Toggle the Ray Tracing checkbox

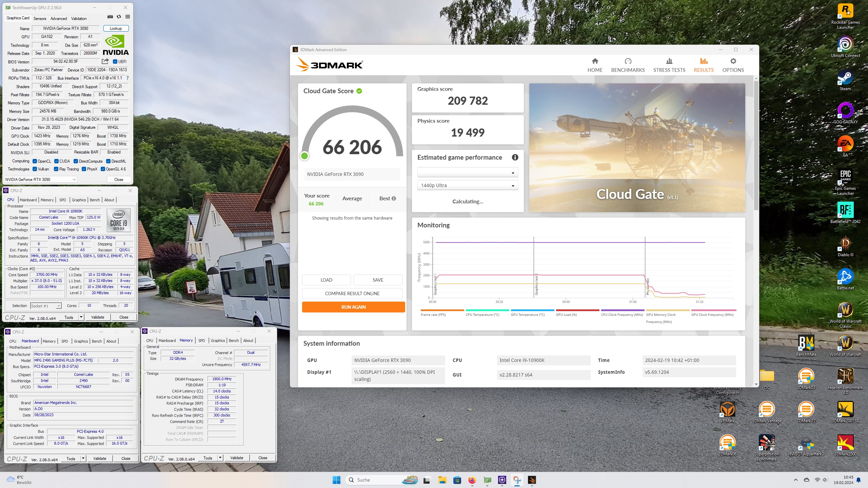56,169
